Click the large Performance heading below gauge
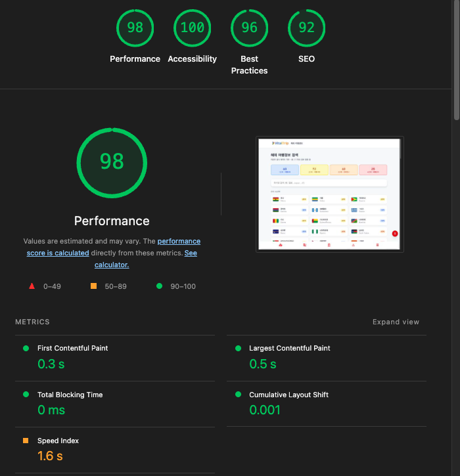The image size is (460, 476). point(112,221)
